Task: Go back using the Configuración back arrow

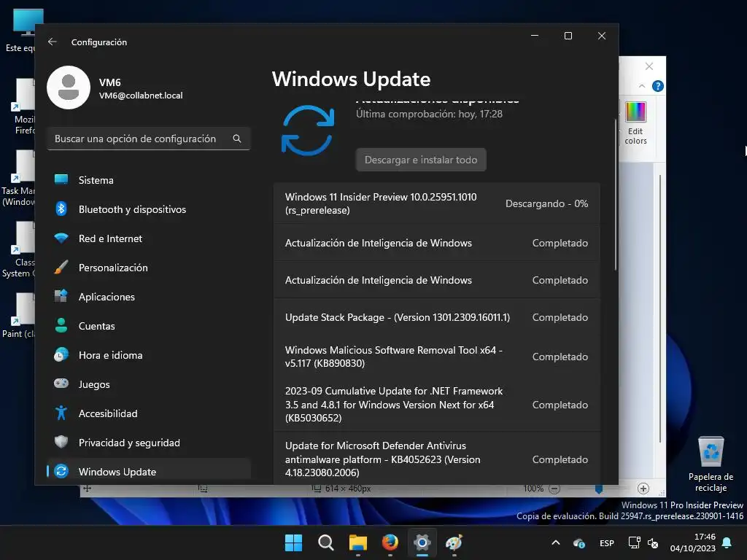Action: [53, 42]
